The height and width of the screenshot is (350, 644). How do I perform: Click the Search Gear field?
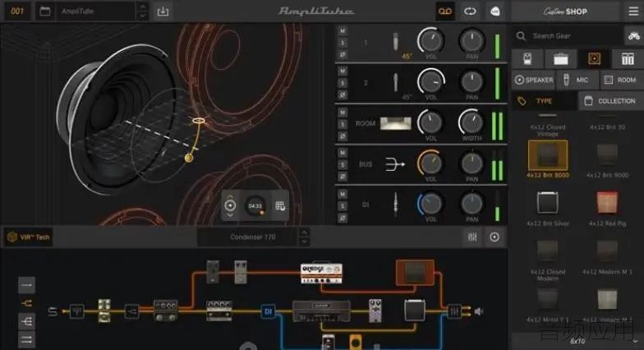coord(567,36)
